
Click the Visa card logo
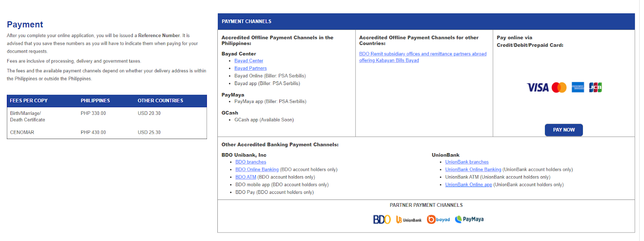click(x=538, y=87)
